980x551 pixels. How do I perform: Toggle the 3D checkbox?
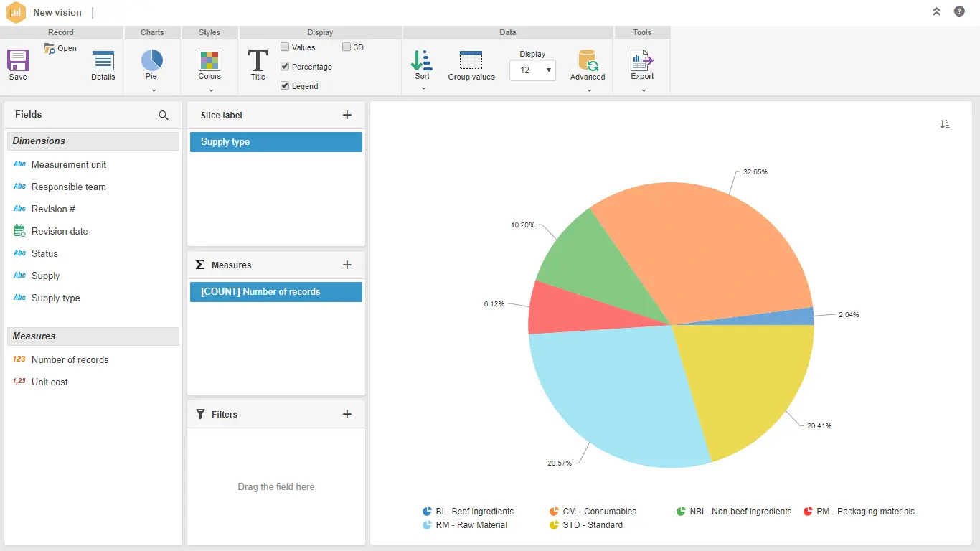coord(347,47)
